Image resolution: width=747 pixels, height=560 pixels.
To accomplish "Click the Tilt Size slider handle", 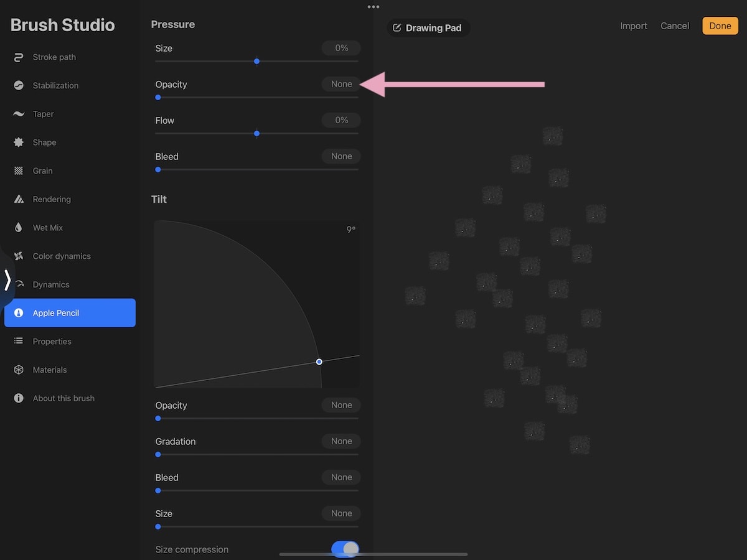I will (x=158, y=527).
